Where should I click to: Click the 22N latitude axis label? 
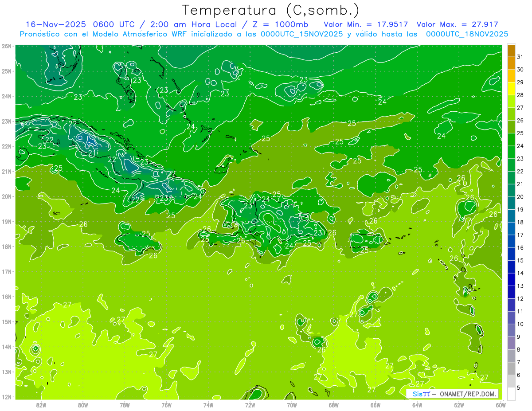click(7, 146)
